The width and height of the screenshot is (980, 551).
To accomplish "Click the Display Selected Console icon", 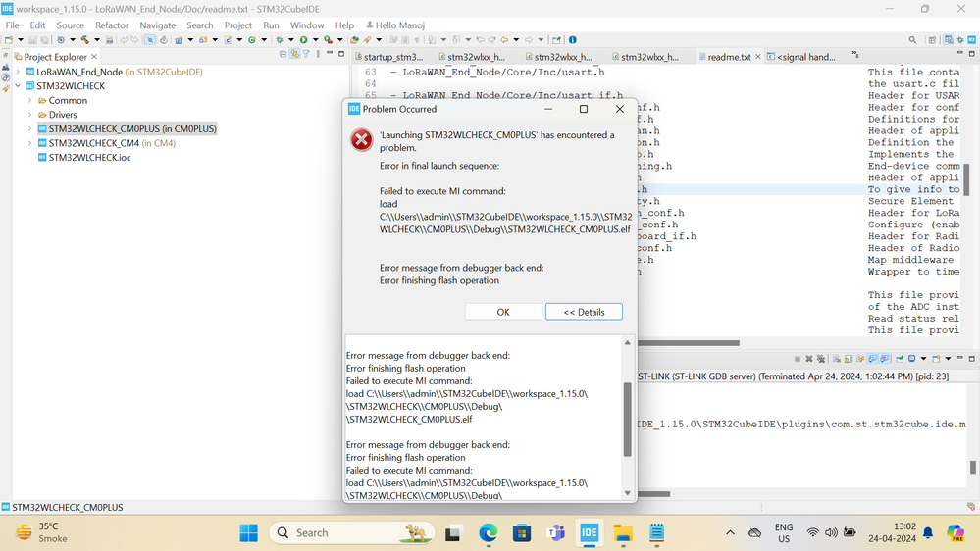I will pos(912,359).
